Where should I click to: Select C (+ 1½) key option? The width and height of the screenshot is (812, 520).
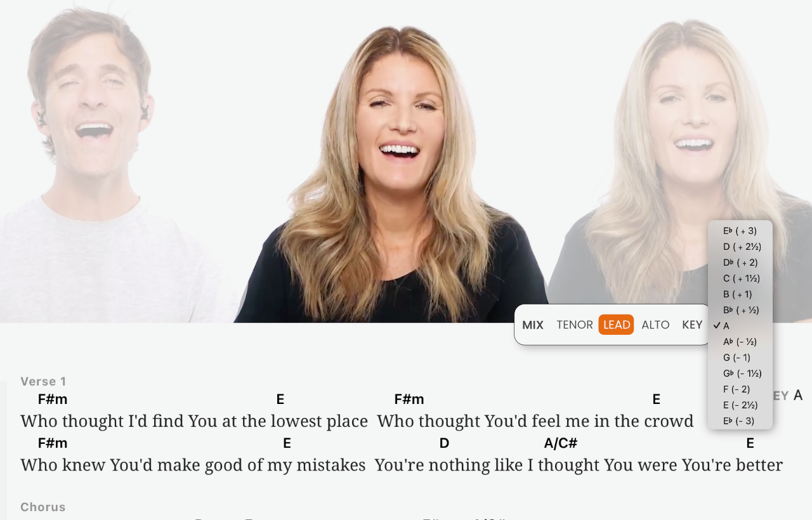click(740, 278)
